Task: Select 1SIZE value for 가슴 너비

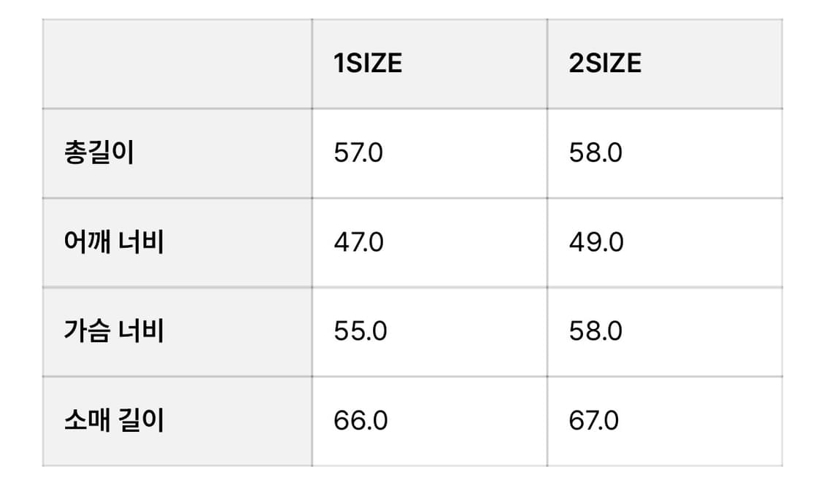Action: click(360, 332)
